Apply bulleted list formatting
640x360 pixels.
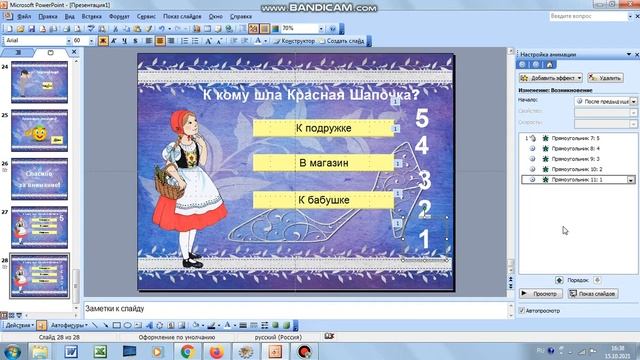195,41
